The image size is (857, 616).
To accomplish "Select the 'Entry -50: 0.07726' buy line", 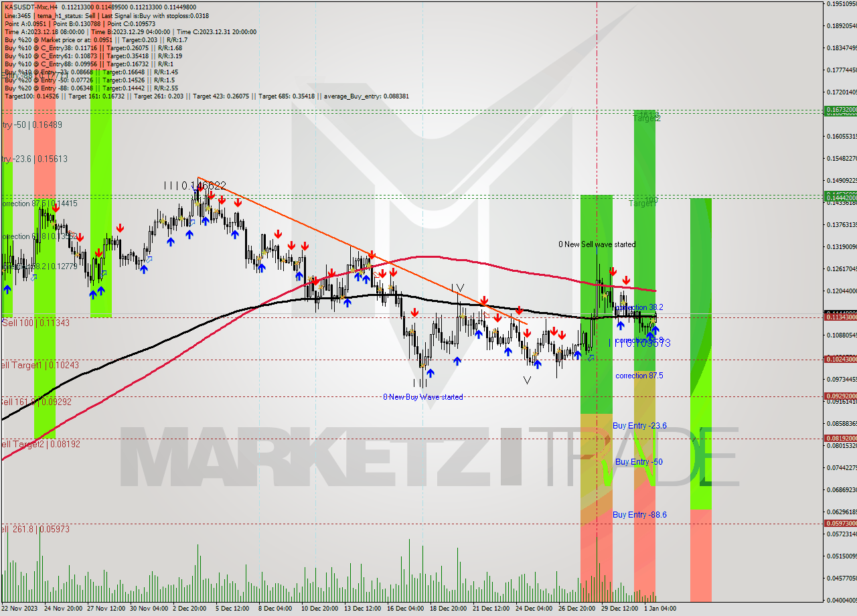I will (91, 80).
